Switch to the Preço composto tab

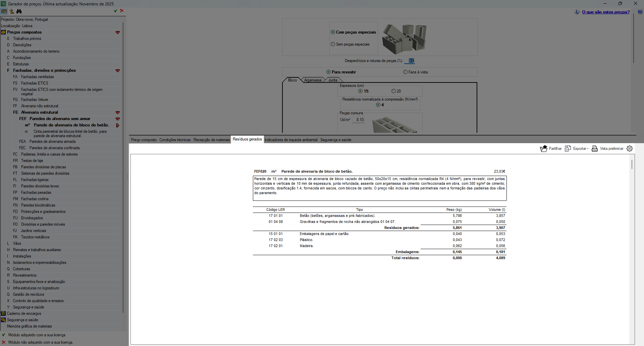coord(144,140)
